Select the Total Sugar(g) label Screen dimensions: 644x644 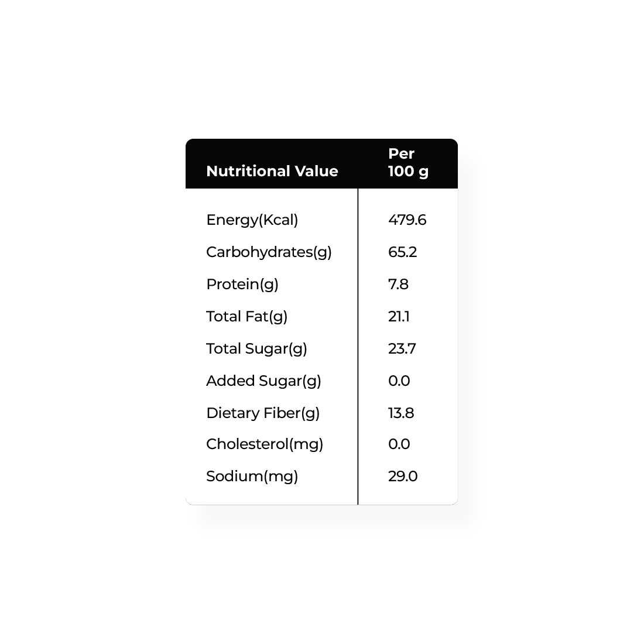[256, 349]
